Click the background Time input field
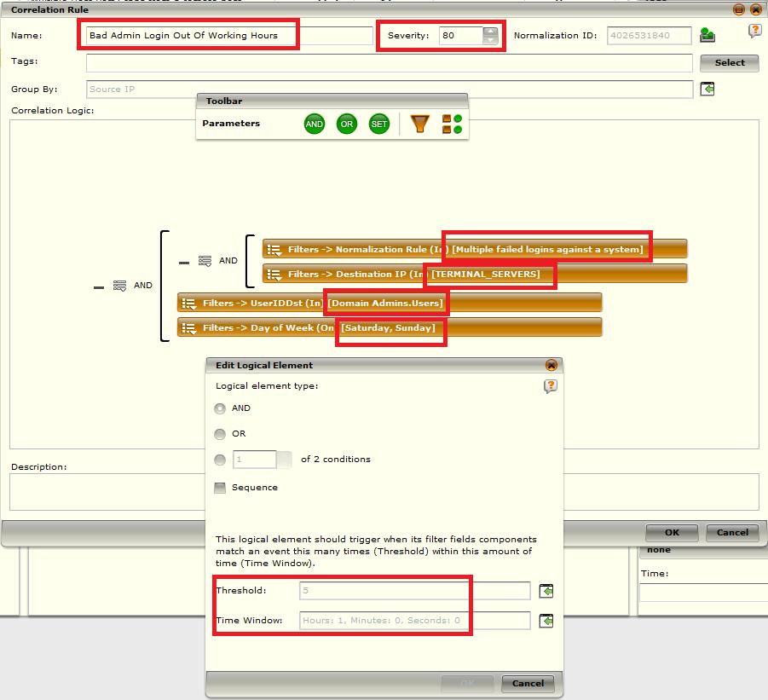768x700 pixels. [x=703, y=593]
